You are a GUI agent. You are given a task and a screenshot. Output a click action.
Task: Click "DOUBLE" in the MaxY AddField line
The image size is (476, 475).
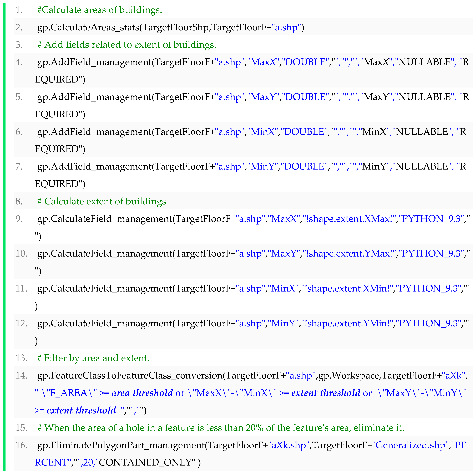point(305,97)
